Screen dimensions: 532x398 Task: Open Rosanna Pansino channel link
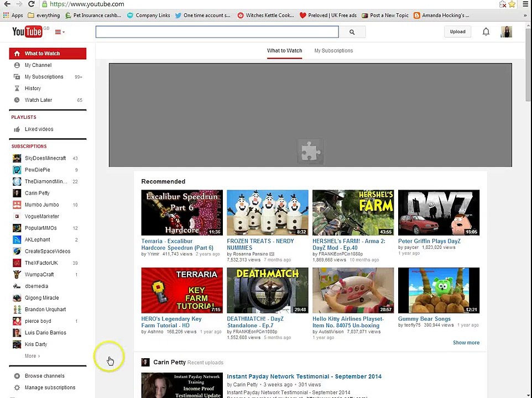pyautogui.click(x=251, y=254)
